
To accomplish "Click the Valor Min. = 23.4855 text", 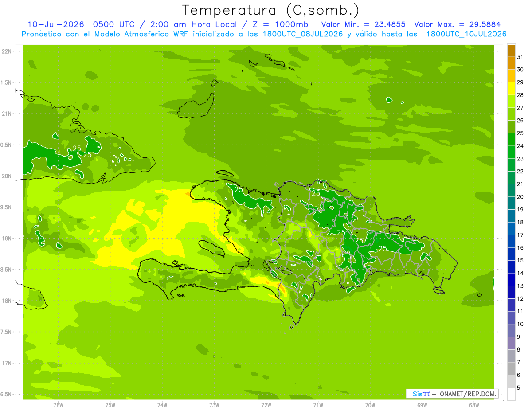I will [364, 24].
